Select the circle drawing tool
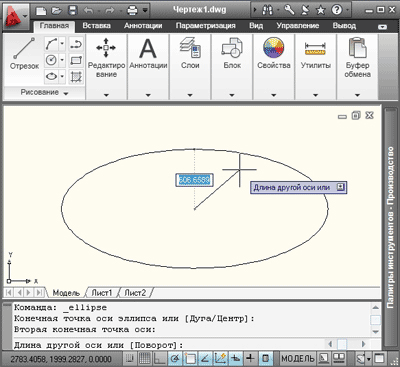Image resolution: width=400 pixels, height=367 pixels. [51, 60]
